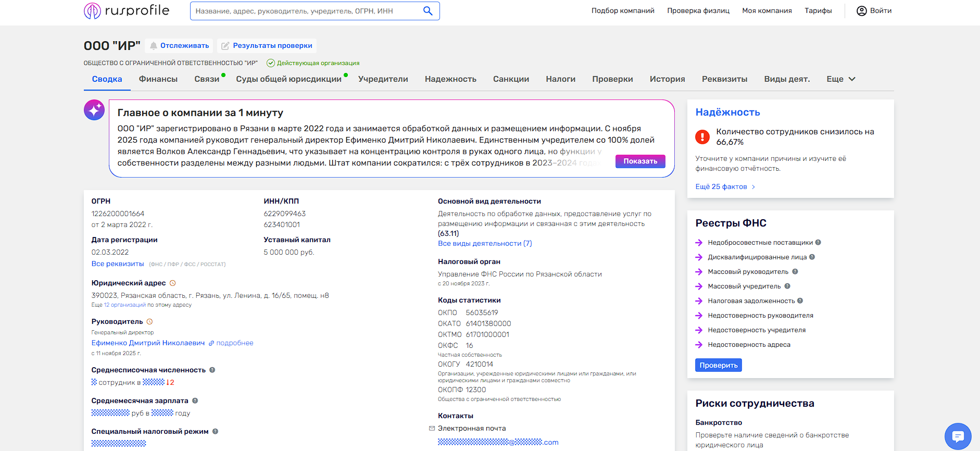Click help icon beside Массовый руководитель
Screen dimensions: 980x451
(x=795, y=271)
